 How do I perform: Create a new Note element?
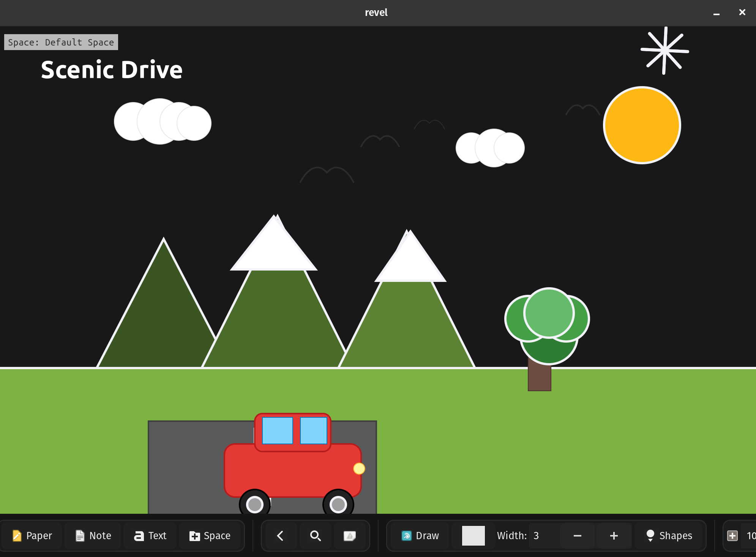[x=93, y=535]
